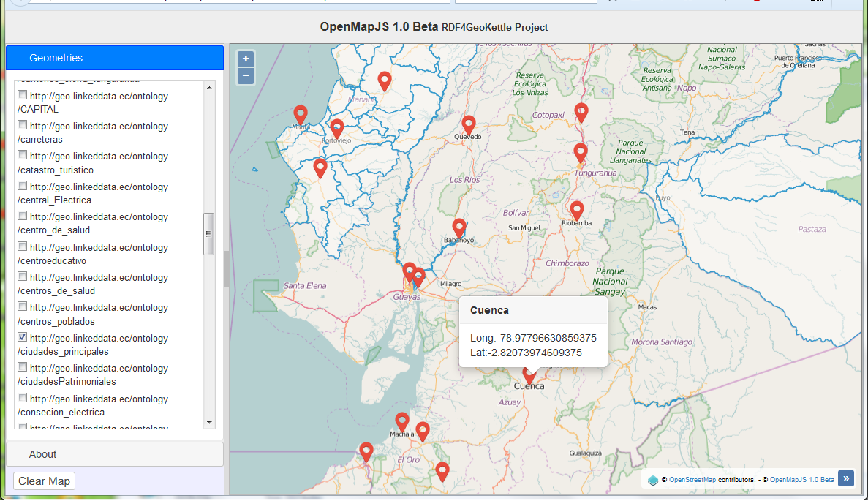Click the marker south of El Oro label
This screenshot has width=868, height=501.
(x=442, y=472)
